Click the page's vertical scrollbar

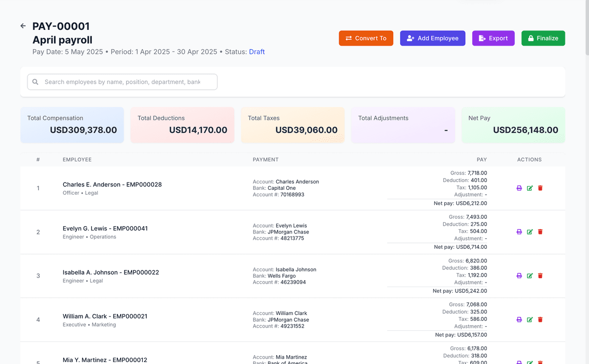tap(586, 29)
